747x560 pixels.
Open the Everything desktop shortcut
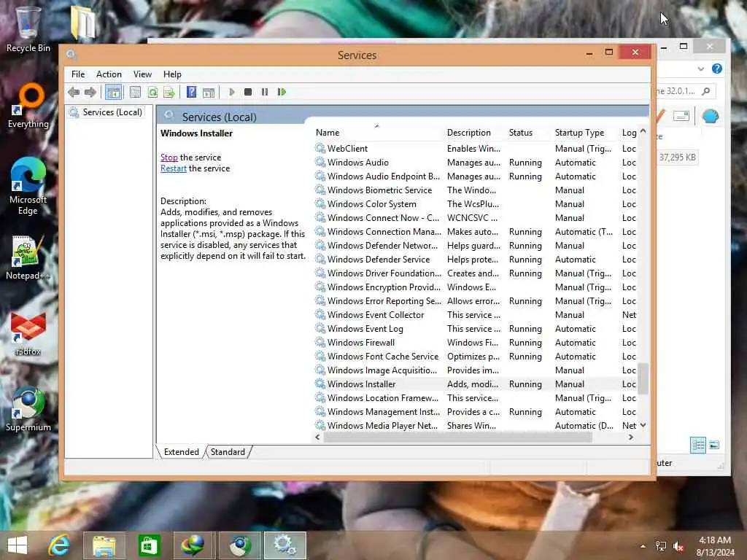pyautogui.click(x=28, y=106)
